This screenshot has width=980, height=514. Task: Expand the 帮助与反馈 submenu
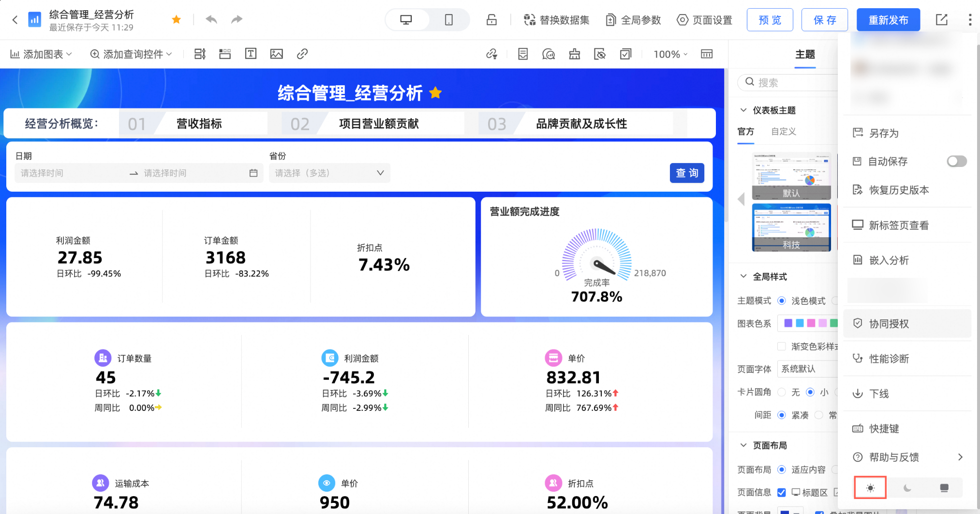pyautogui.click(x=907, y=457)
